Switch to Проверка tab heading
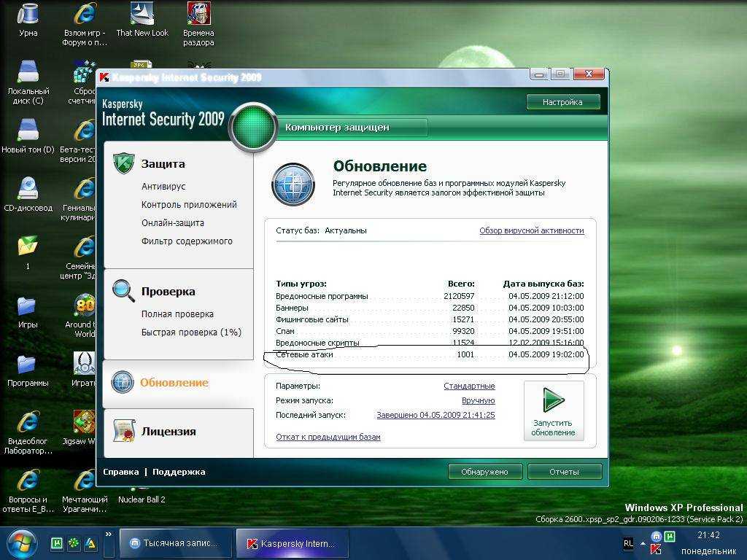747x560 pixels. coord(169,292)
